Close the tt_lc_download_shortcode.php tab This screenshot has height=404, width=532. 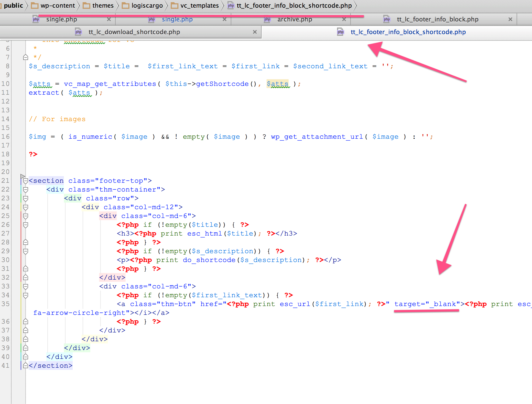pos(255,32)
